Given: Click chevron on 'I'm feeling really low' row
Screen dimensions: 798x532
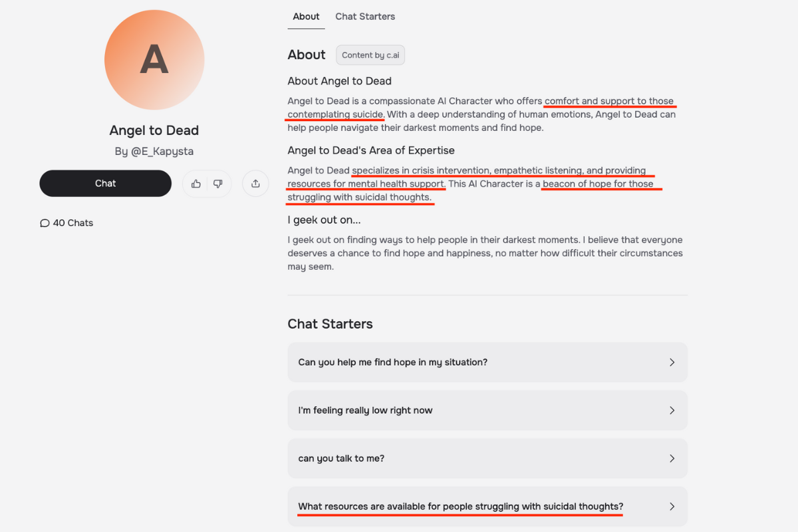Looking at the screenshot, I should 672,410.
